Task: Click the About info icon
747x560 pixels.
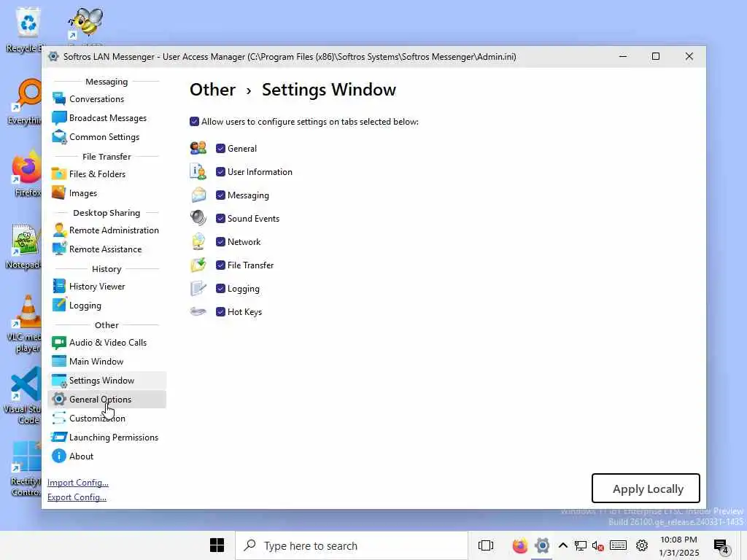Action: [59, 456]
